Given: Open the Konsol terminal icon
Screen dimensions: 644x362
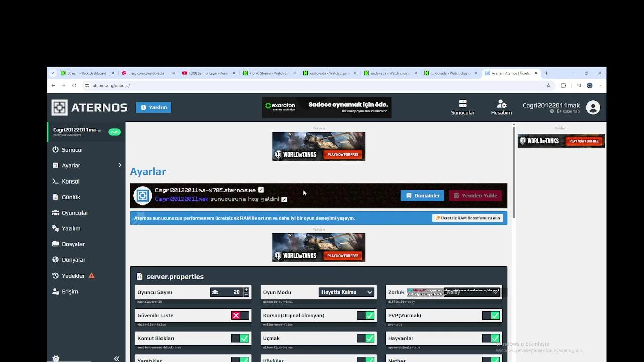Looking at the screenshot, I should tap(56, 181).
